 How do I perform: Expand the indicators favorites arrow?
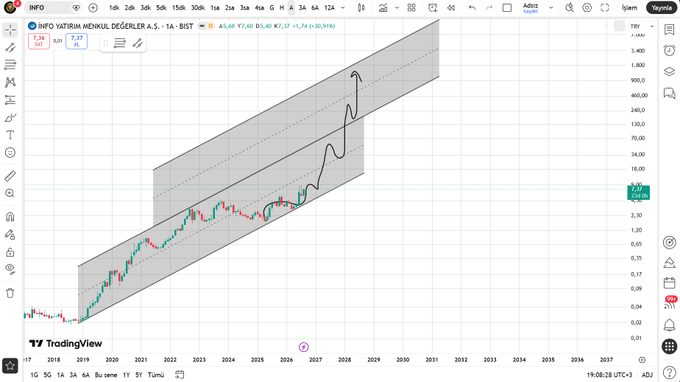tap(397, 8)
